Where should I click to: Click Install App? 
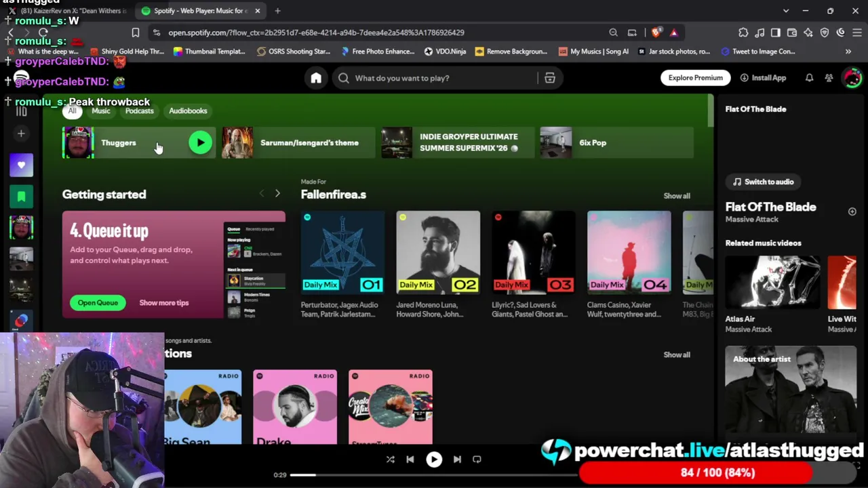pos(763,78)
